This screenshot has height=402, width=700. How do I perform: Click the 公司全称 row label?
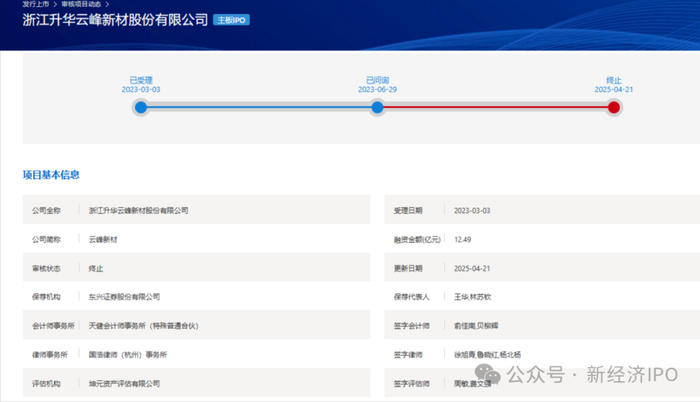[46, 210]
